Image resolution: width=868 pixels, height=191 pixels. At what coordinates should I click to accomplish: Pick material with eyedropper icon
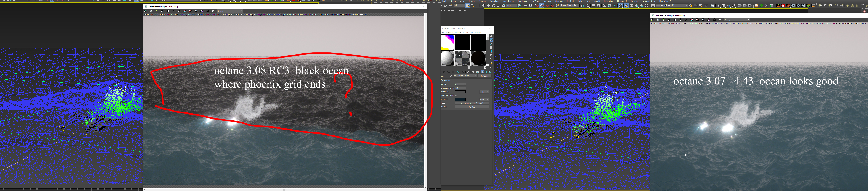click(x=451, y=76)
